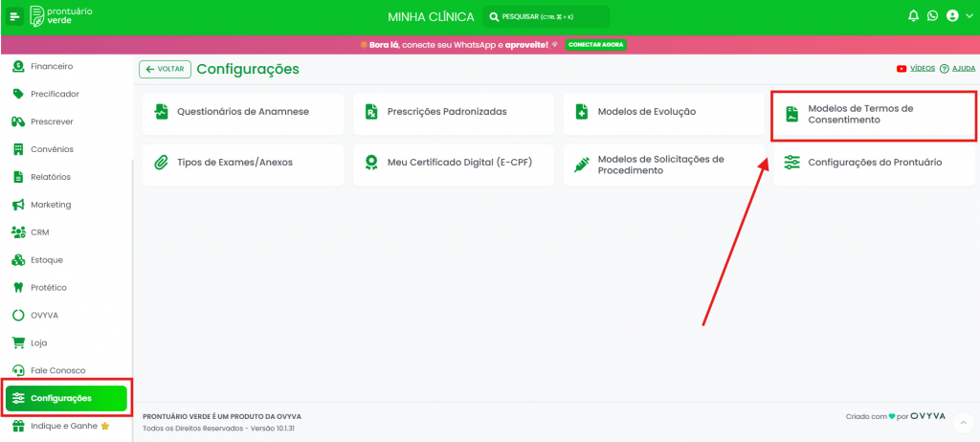Screen dimensions: 980x442
Task: Click the Tipos de Exames paperclip icon
Action: pyautogui.click(x=161, y=163)
